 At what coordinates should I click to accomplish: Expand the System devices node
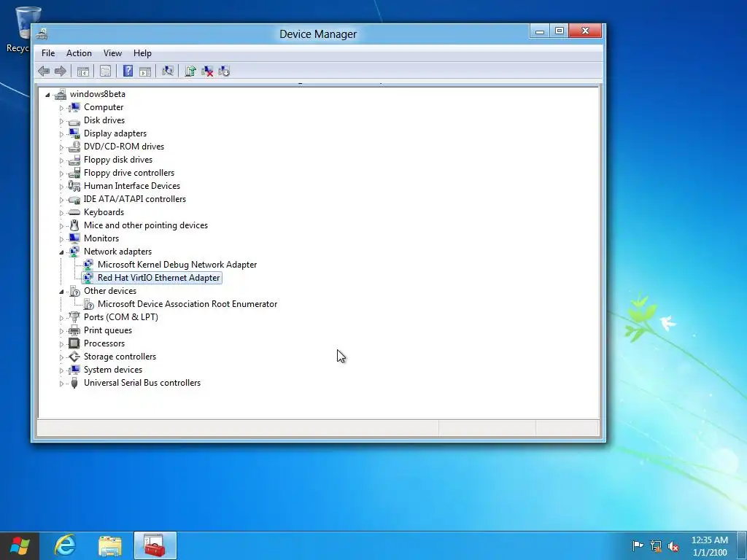[61, 370]
